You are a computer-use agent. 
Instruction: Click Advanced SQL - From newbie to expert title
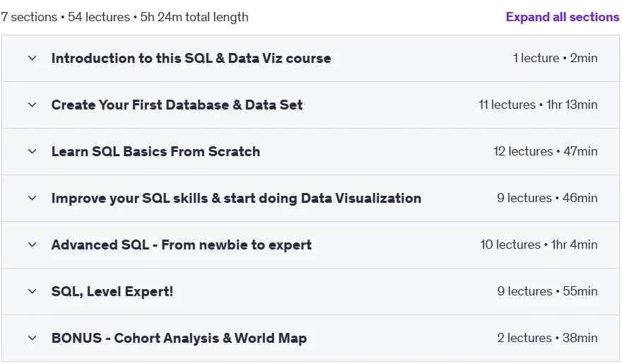pyautogui.click(x=181, y=245)
